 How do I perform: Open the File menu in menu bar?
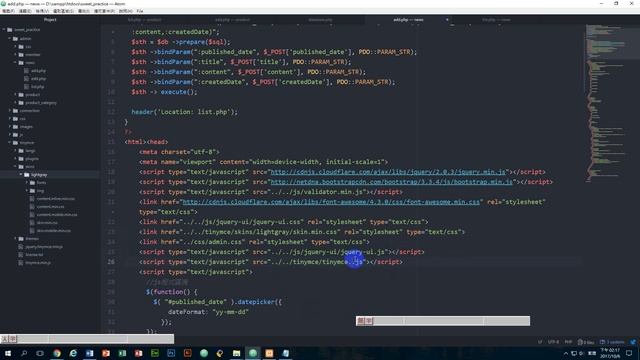click(140, 11)
